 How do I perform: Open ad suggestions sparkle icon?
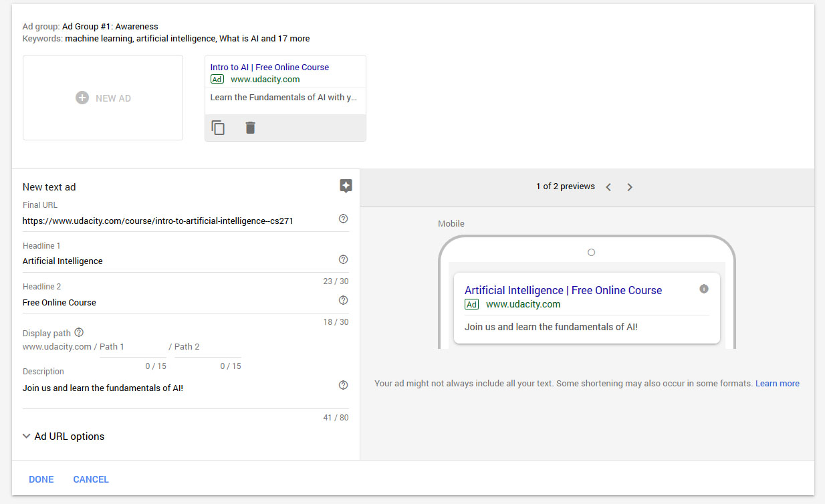pos(346,186)
